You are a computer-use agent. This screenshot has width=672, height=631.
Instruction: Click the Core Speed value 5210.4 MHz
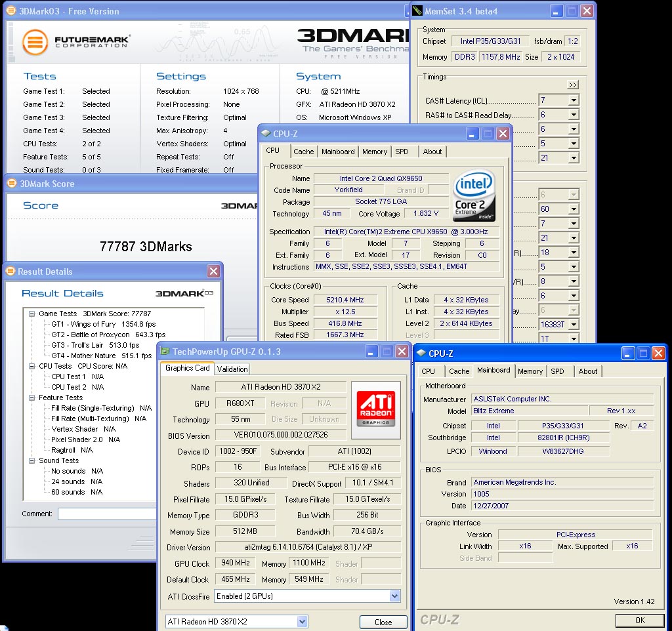pyautogui.click(x=345, y=300)
